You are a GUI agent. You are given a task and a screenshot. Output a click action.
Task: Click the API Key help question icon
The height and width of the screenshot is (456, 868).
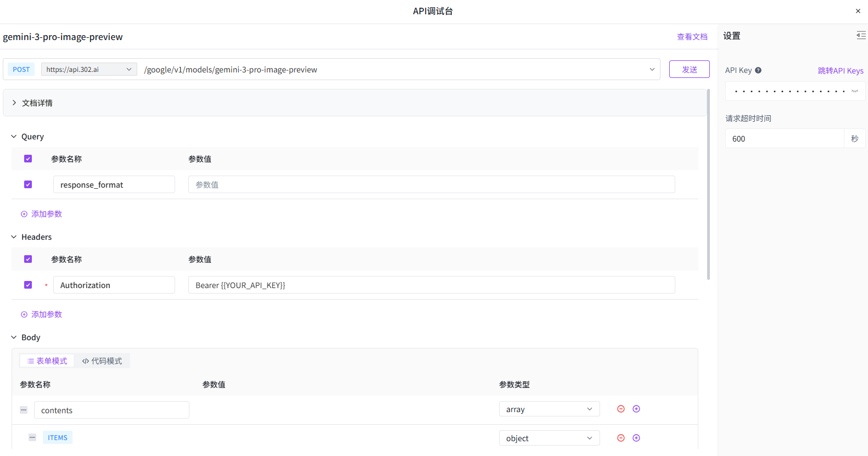point(758,70)
